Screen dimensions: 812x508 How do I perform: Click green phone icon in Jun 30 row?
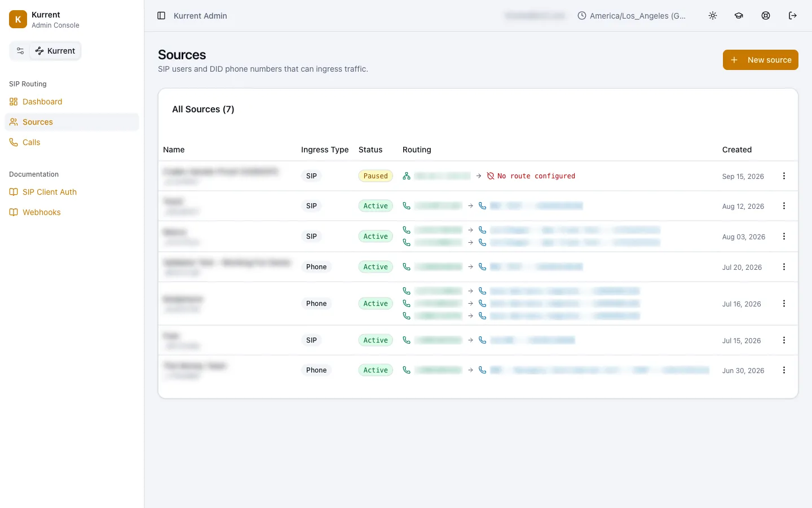click(407, 370)
